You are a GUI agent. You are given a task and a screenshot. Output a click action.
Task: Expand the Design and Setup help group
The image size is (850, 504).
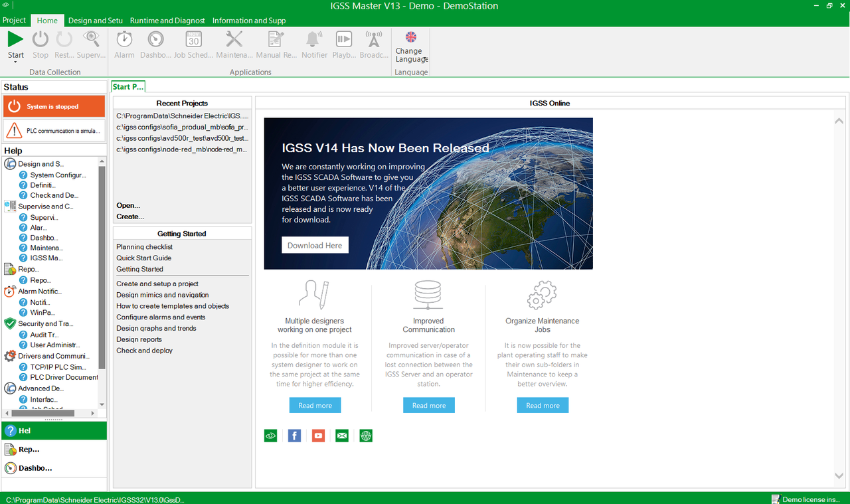tap(41, 164)
